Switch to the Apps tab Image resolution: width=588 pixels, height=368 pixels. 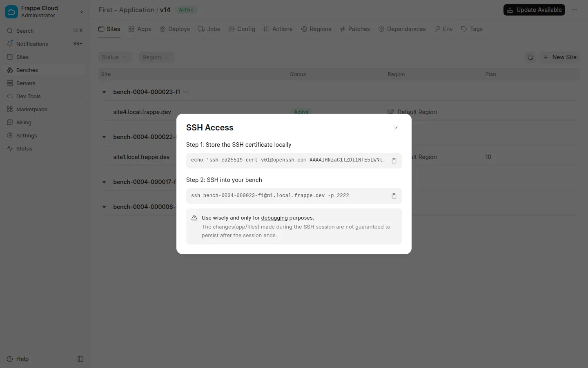140,29
